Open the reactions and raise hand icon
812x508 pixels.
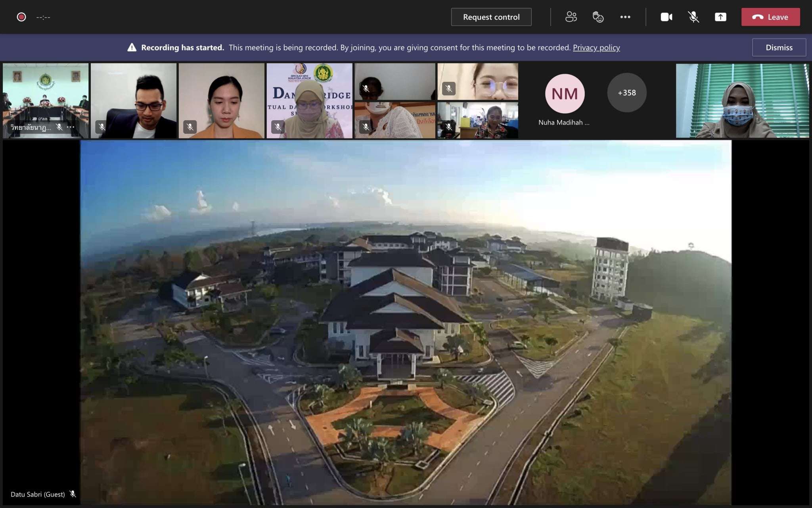(598, 17)
